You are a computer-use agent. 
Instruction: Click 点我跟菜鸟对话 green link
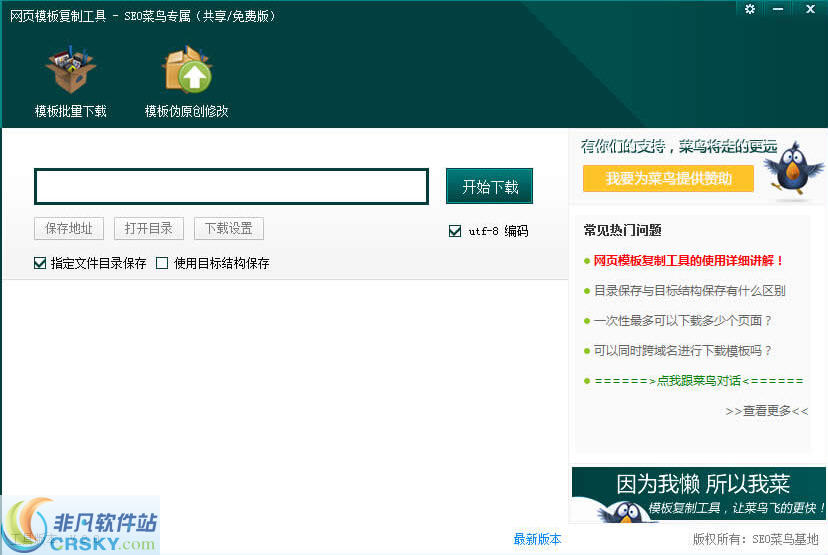click(x=699, y=381)
